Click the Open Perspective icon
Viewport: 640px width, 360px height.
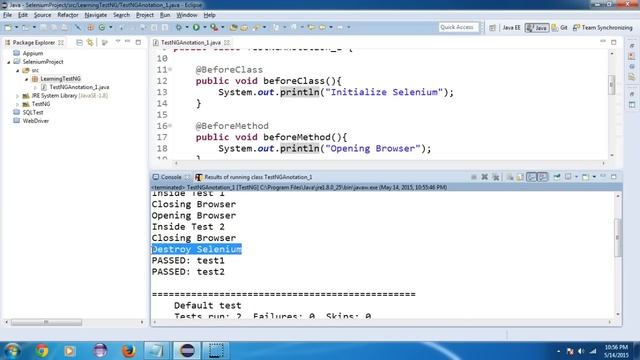pos(492,28)
